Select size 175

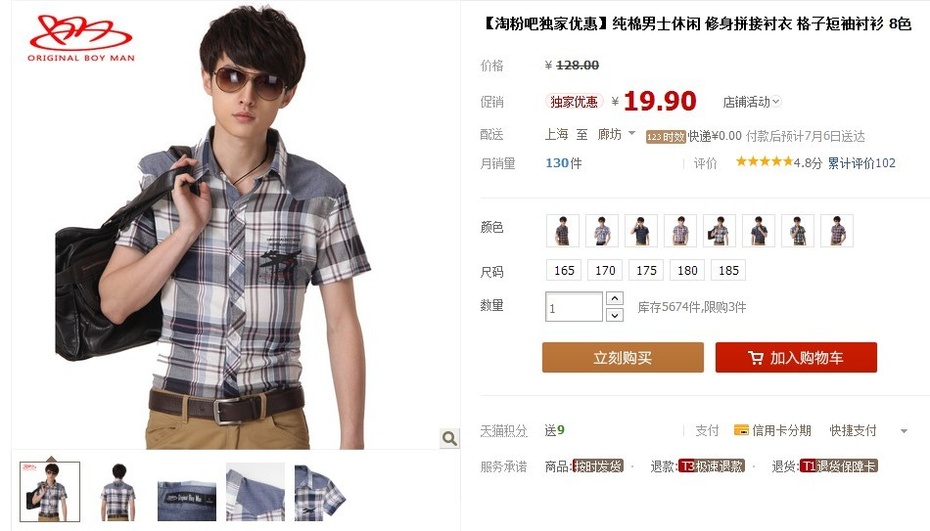[x=646, y=271]
